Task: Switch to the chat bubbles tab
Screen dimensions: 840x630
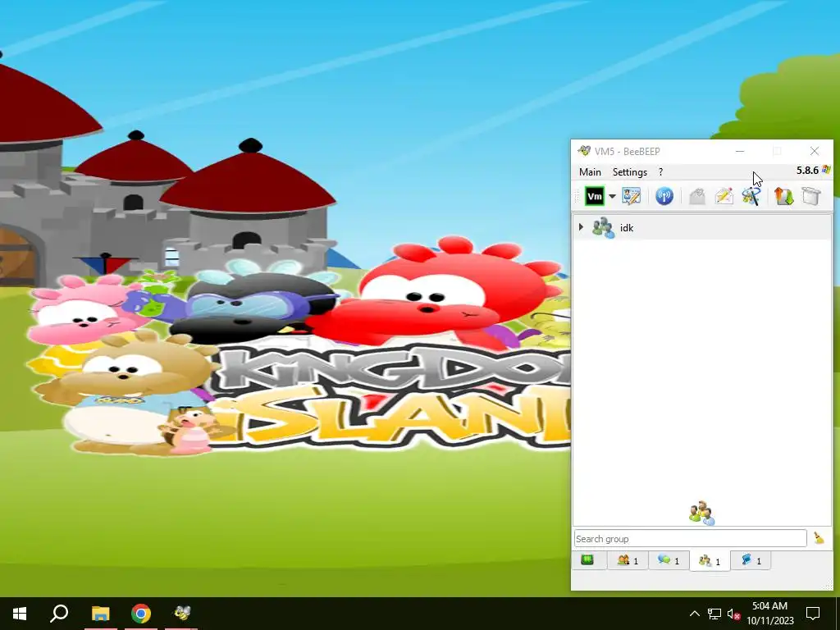Action: (x=669, y=560)
